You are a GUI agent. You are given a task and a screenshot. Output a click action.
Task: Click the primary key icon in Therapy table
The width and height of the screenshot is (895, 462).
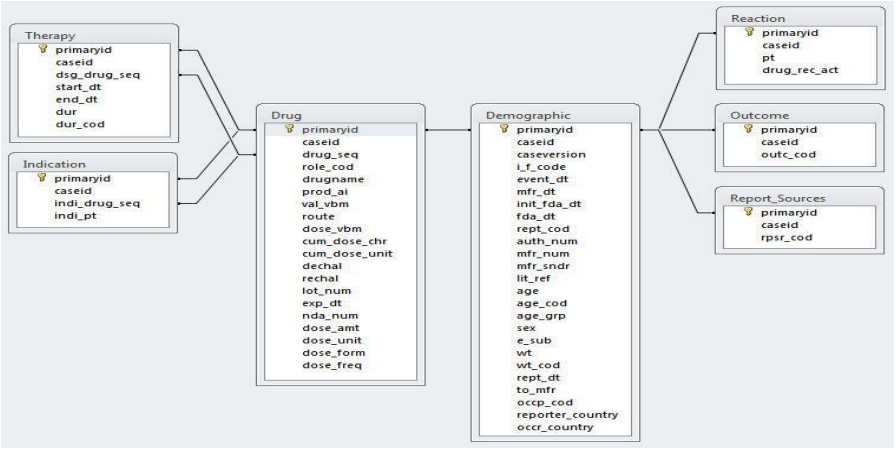43,48
